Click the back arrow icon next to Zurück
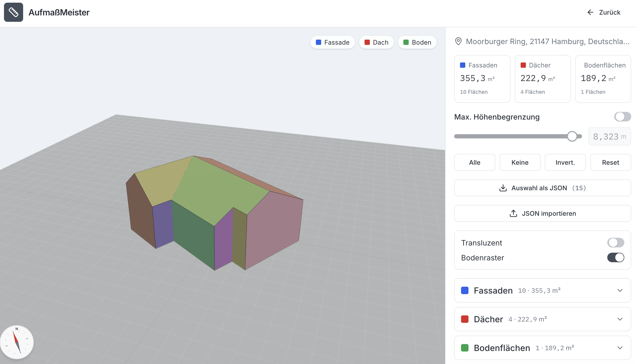Viewport: 636px width, 364px height. click(590, 12)
